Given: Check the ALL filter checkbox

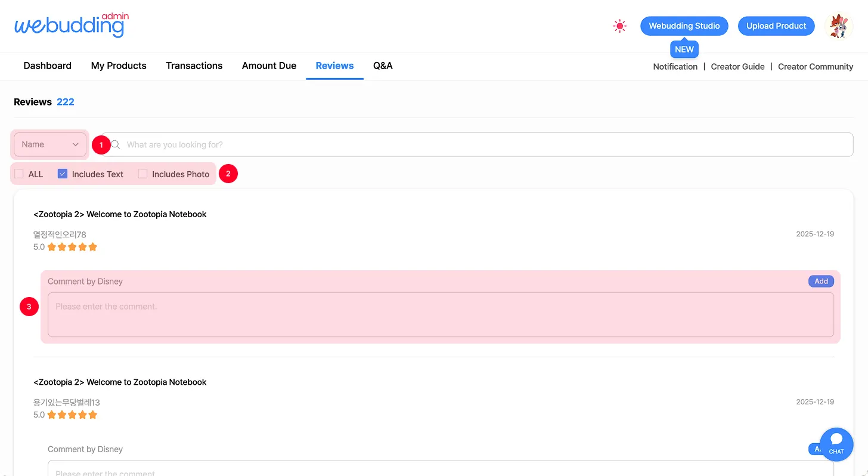Looking at the screenshot, I should point(19,174).
